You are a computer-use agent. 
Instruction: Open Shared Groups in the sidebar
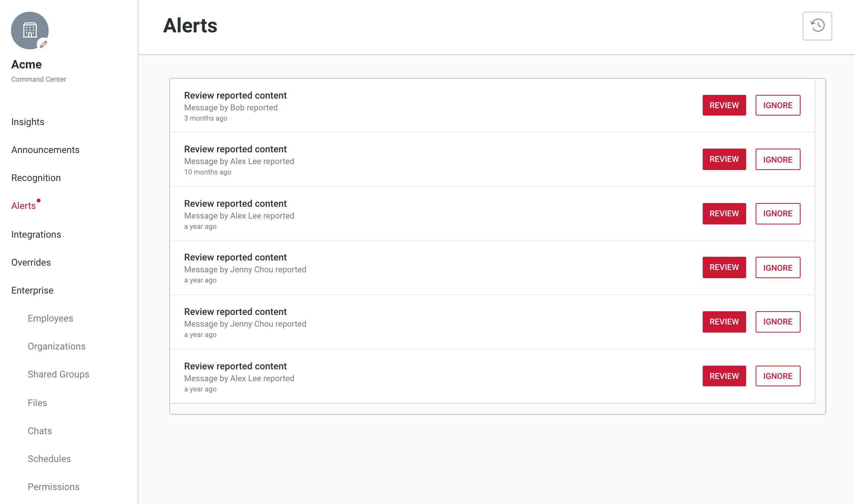[x=58, y=374]
